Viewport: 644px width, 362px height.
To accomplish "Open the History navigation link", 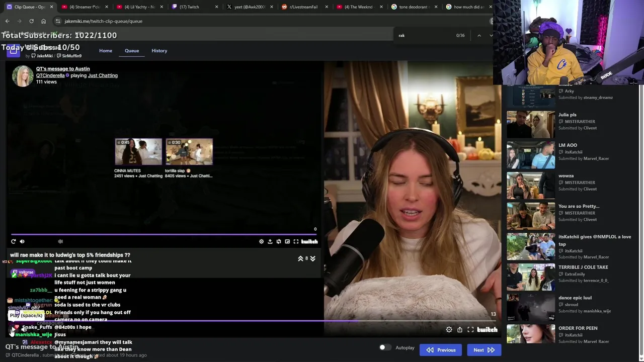I will [x=159, y=50].
